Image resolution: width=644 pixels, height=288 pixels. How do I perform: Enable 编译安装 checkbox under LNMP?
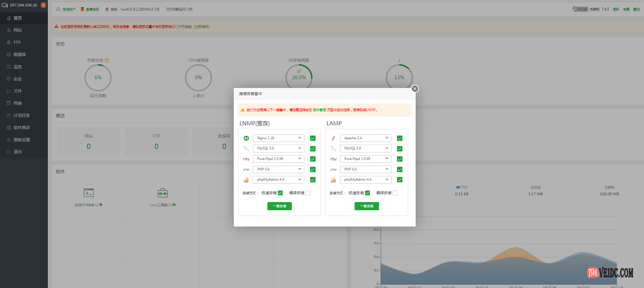click(308, 193)
